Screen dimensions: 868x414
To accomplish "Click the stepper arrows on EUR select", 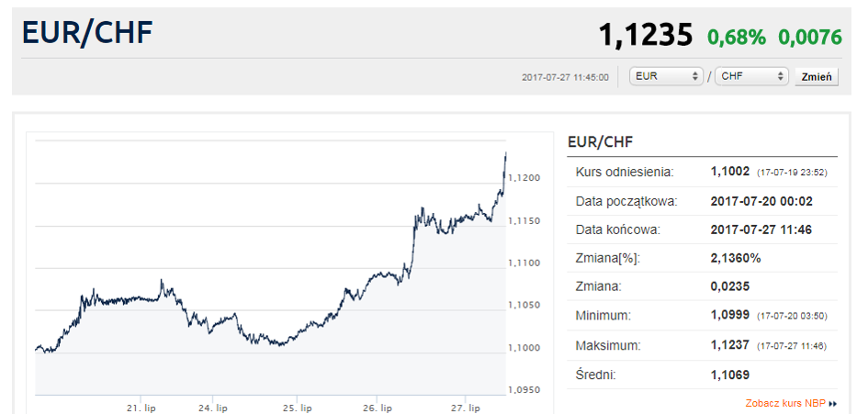I will click(x=696, y=76).
